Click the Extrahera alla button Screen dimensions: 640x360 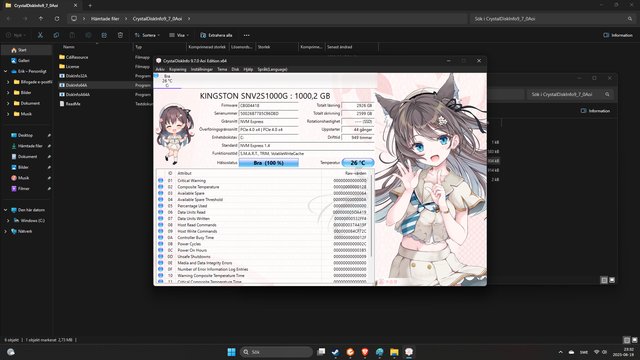pyautogui.click(x=216, y=35)
